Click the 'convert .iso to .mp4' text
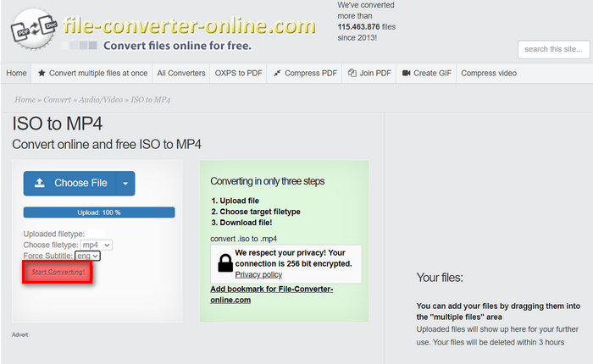Viewport: 593px width, 364px height. (x=244, y=239)
